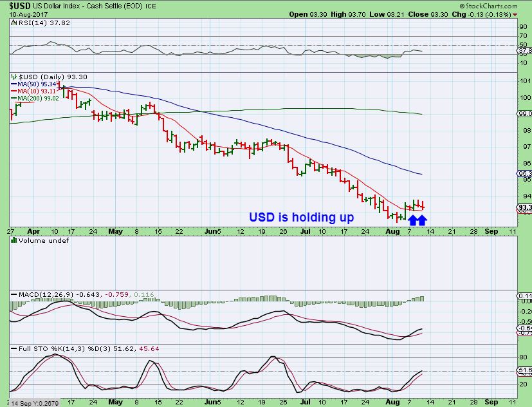Click the green 99.0 MA(200) axis tag
Image resolution: width=532 pixels, height=407 pixels.
coord(524,114)
